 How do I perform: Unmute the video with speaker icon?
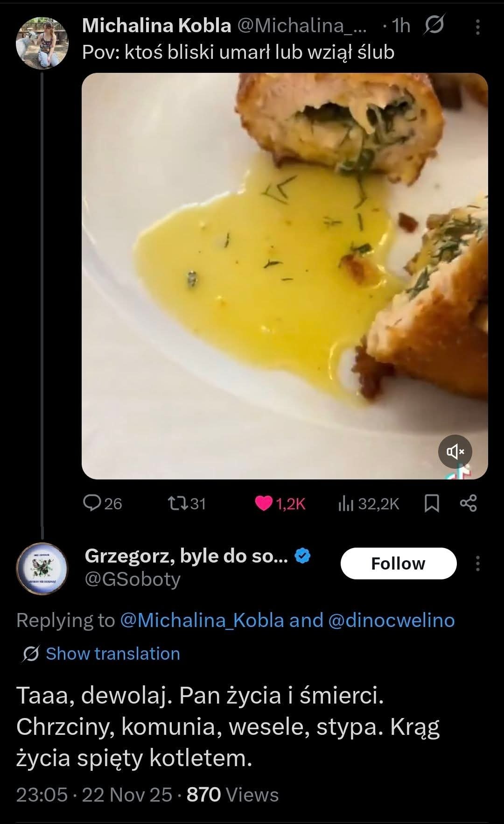pos(455,451)
